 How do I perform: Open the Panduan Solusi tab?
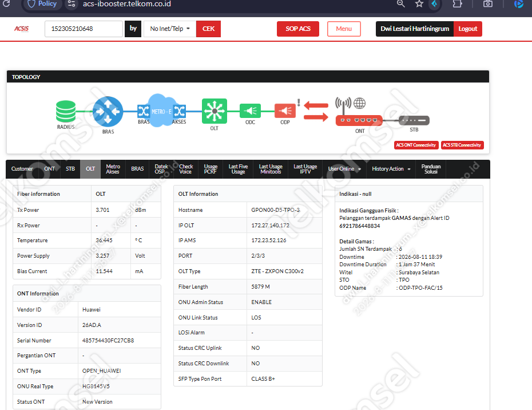[431, 169]
